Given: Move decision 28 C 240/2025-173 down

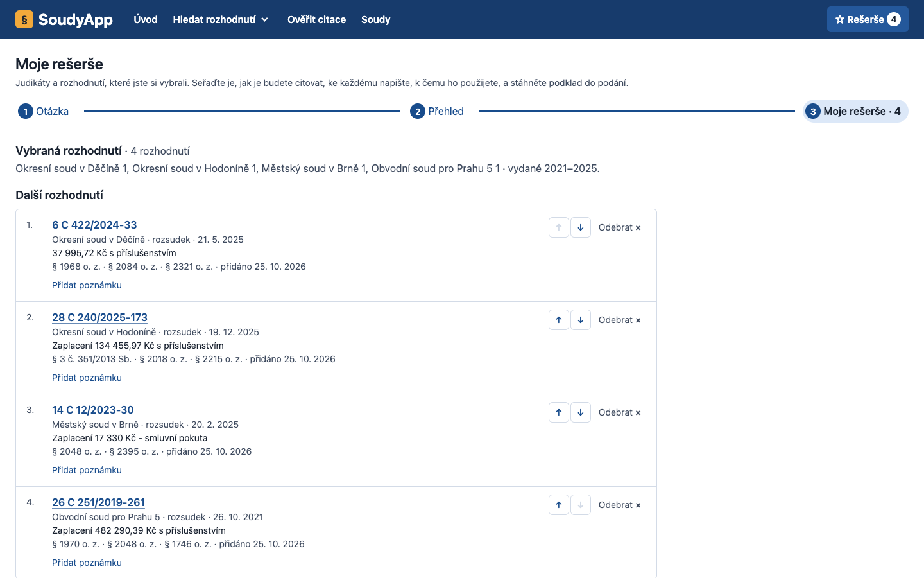Looking at the screenshot, I should coord(581,320).
